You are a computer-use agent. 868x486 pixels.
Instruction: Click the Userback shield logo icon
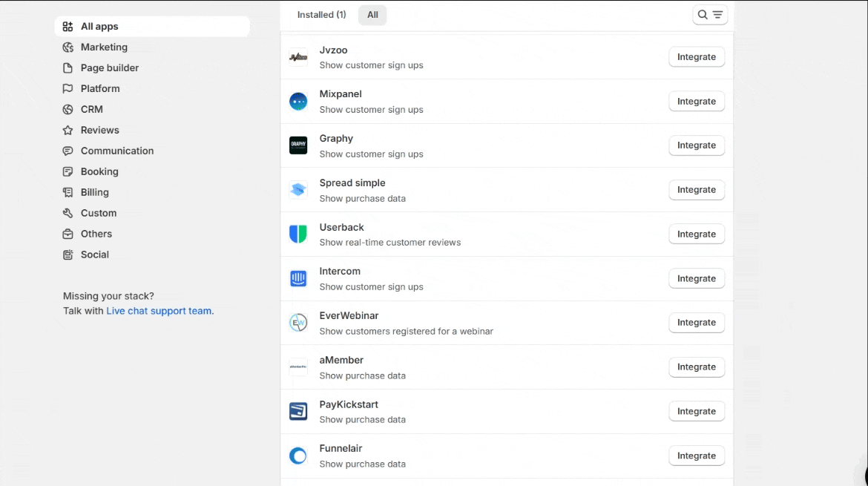pos(298,234)
